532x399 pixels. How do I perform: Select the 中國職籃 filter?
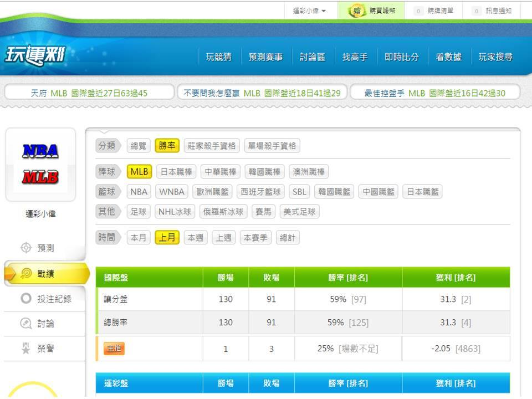[378, 191]
